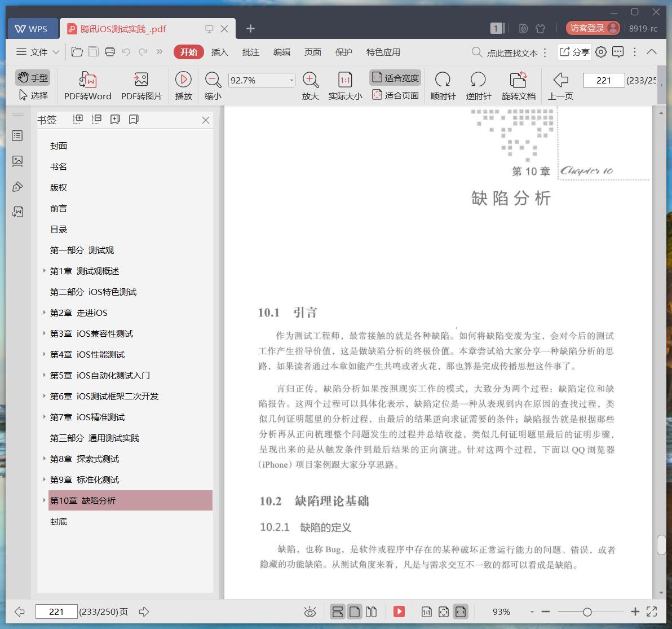Open settings gear icon

point(602,52)
